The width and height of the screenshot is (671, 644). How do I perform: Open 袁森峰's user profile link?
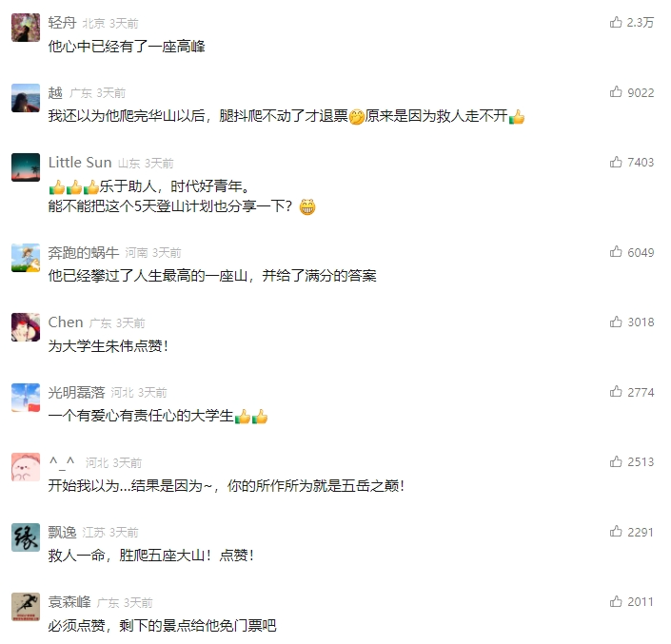tap(69, 602)
